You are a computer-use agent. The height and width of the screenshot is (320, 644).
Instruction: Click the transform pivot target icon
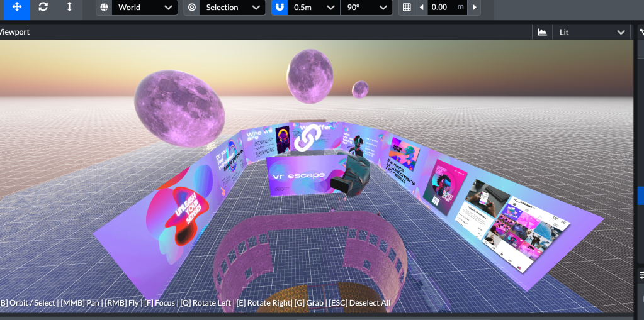click(192, 8)
